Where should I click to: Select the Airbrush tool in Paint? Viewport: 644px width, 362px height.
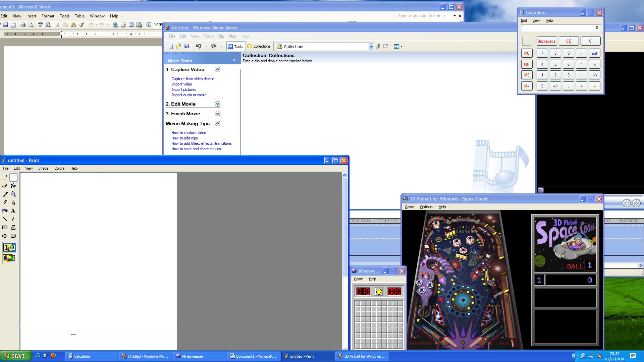click(x=5, y=210)
